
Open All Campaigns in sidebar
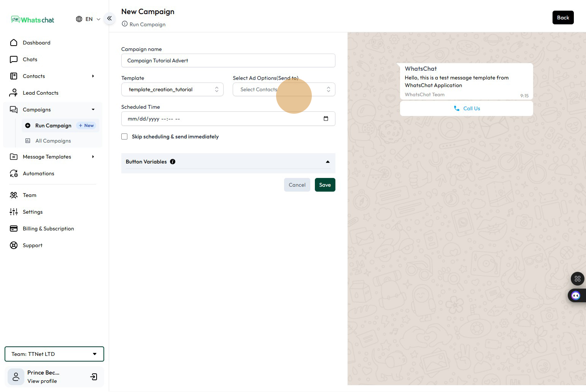53,141
